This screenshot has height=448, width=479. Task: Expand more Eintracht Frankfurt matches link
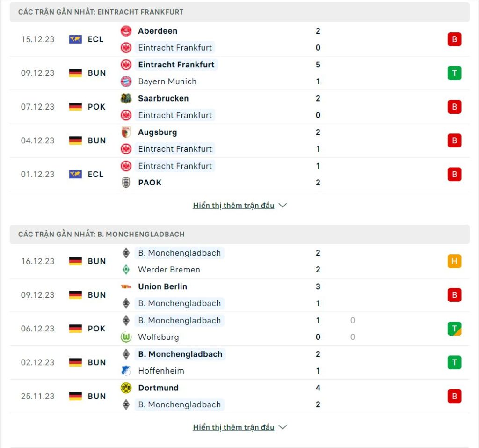pyautogui.click(x=234, y=206)
